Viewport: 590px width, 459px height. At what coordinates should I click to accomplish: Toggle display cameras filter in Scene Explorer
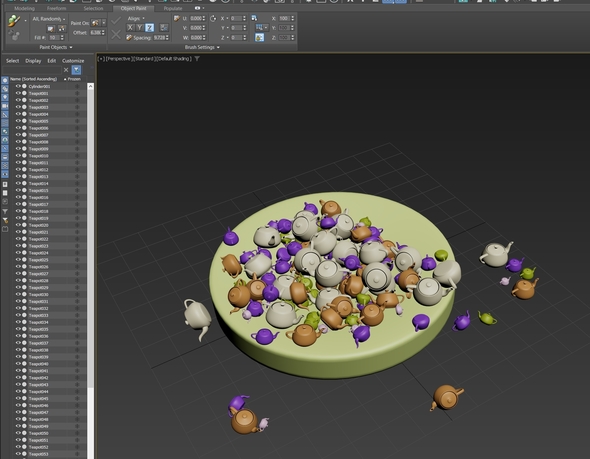click(5, 106)
